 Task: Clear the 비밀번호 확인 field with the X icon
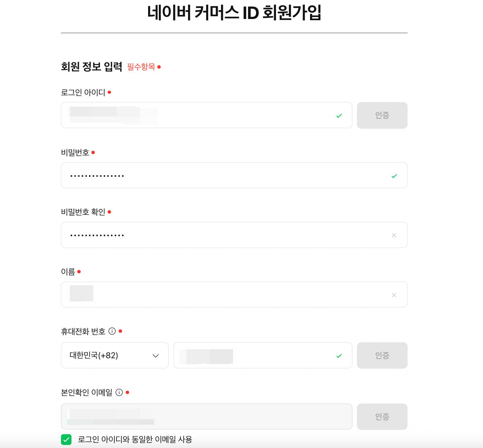394,235
